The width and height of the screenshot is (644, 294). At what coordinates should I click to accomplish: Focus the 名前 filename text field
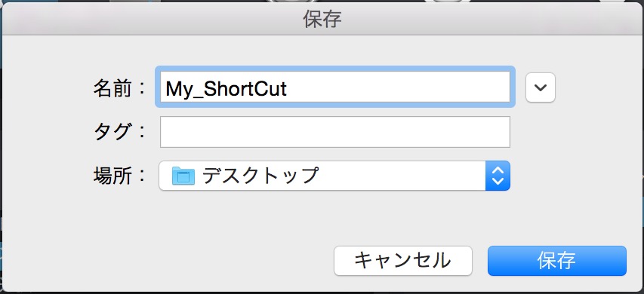click(335, 87)
